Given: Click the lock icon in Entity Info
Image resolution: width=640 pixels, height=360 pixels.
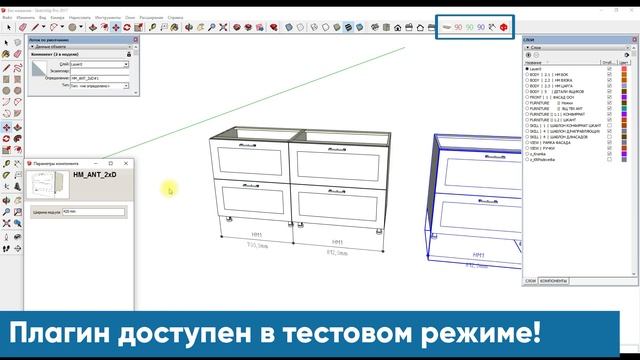Looking at the screenshot, I should pos(129,54).
